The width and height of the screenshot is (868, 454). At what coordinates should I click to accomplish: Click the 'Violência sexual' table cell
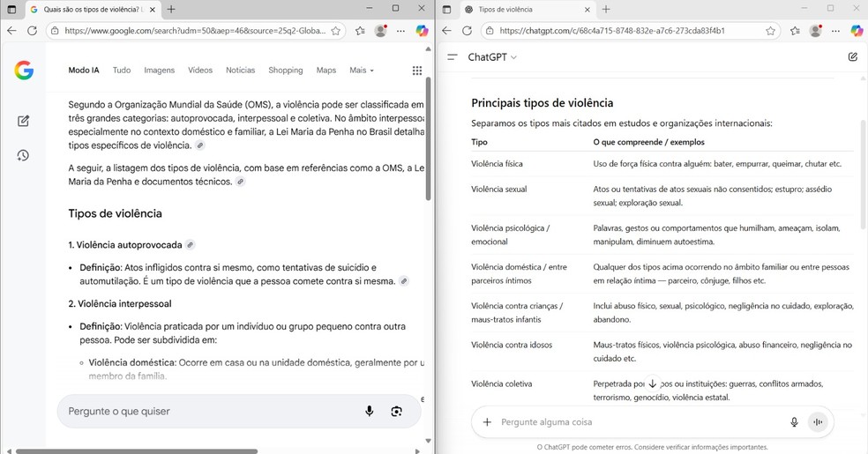(498, 190)
